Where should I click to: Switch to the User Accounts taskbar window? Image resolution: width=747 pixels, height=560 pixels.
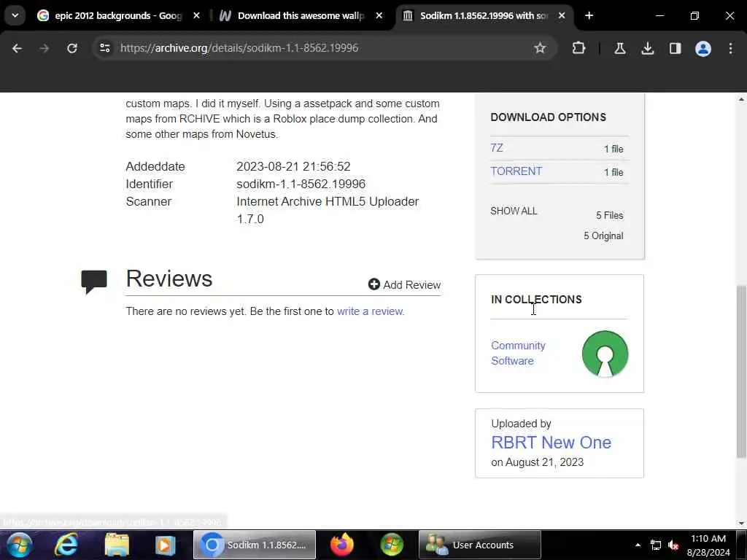480,545
